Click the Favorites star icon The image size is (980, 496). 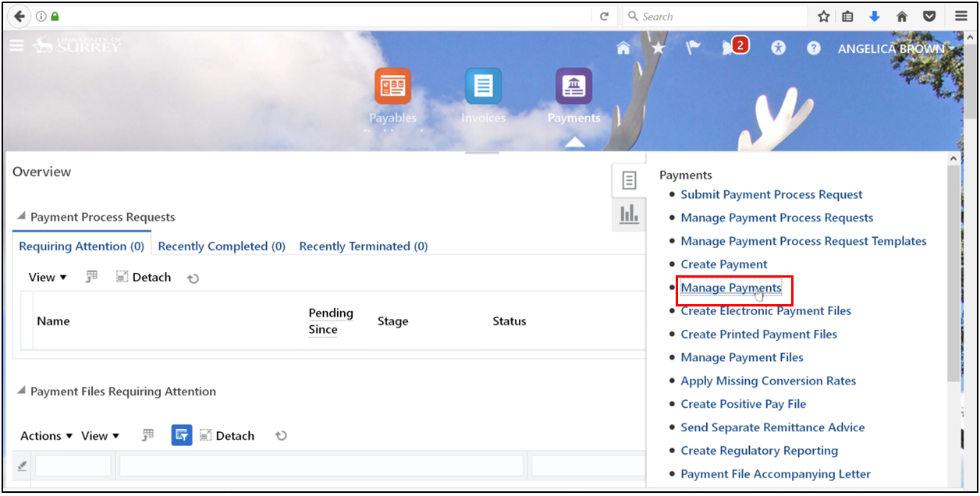(658, 47)
